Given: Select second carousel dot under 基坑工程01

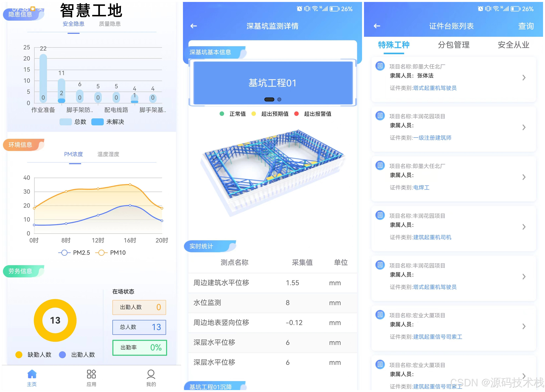Looking at the screenshot, I should coord(279,100).
